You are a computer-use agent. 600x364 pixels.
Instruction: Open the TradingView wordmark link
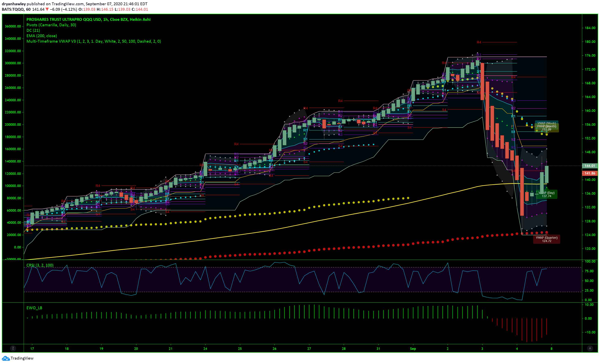(x=22, y=358)
